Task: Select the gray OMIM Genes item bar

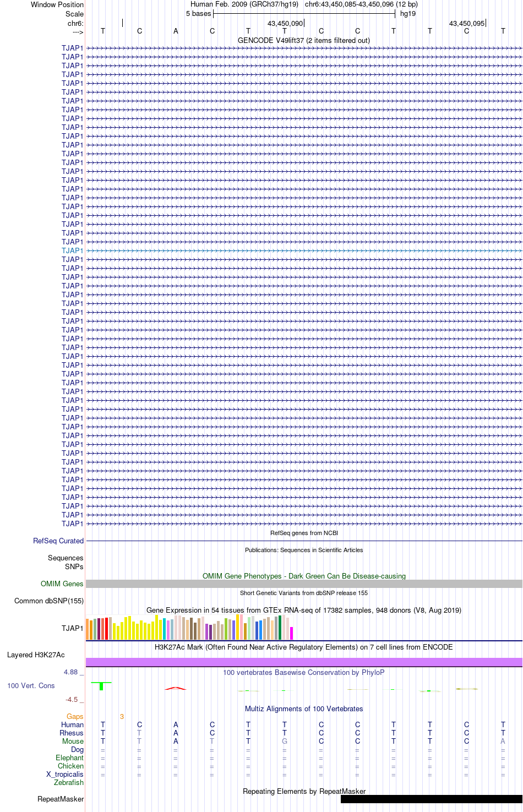Action: (304, 584)
